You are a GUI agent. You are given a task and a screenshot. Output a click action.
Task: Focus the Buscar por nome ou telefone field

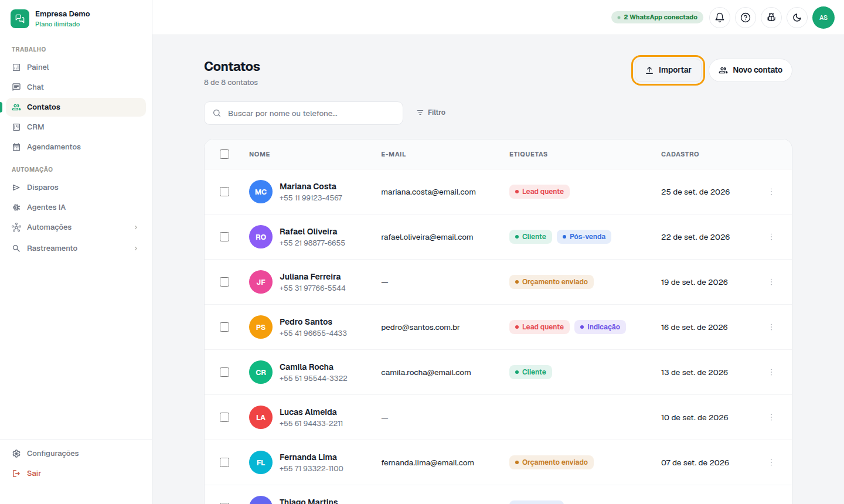click(304, 113)
